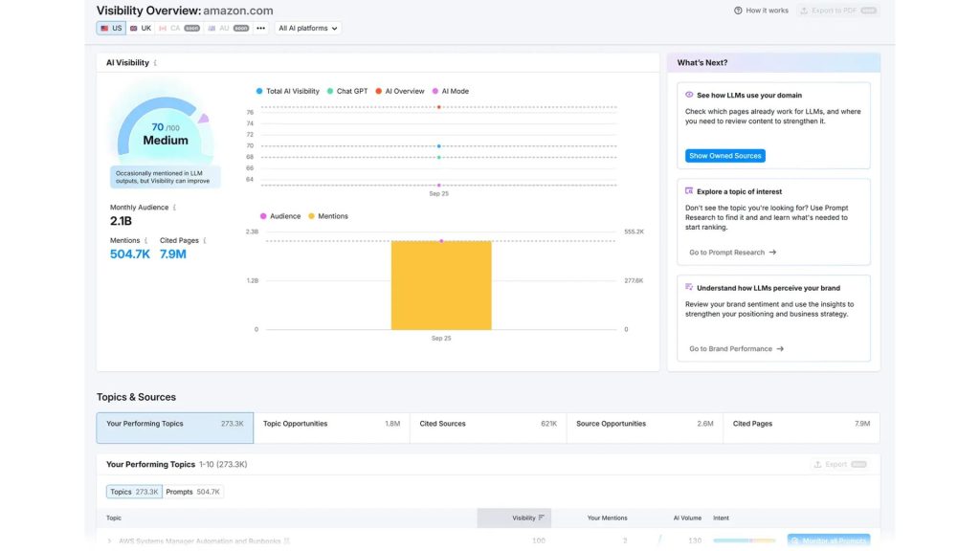Click the Intent column header
Viewport: 980px width, 551px height.
coord(721,518)
